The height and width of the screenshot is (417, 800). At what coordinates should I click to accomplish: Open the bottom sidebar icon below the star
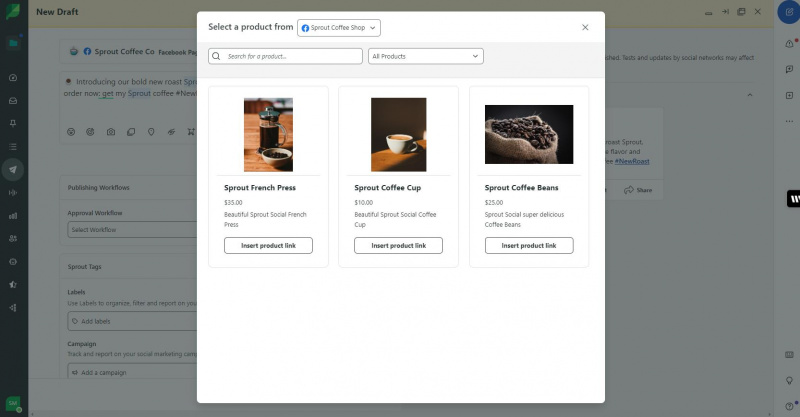(13, 308)
